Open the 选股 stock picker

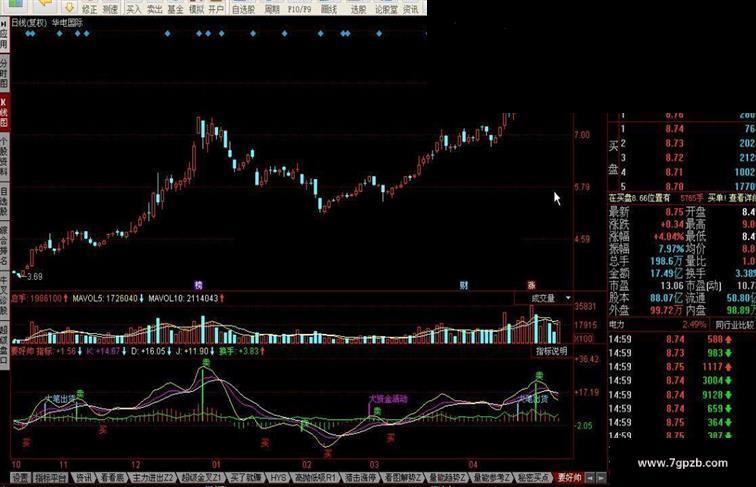358,9
